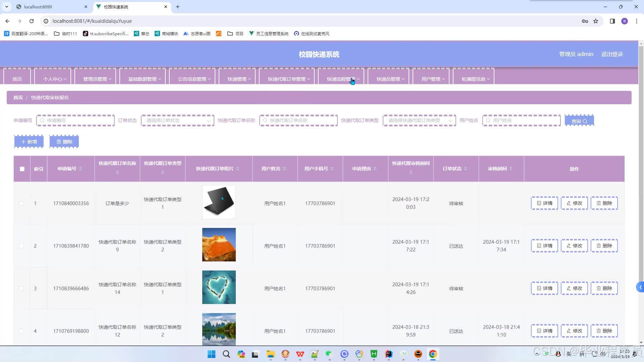Click edit button for row 2
644x362 pixels.
tap(574, 246)
